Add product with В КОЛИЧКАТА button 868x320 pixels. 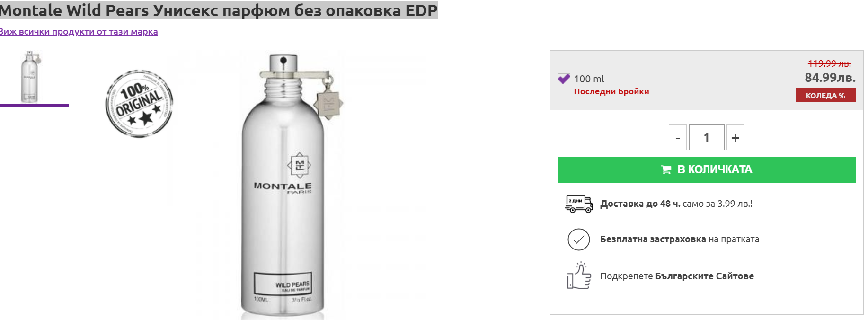(706, 170)
